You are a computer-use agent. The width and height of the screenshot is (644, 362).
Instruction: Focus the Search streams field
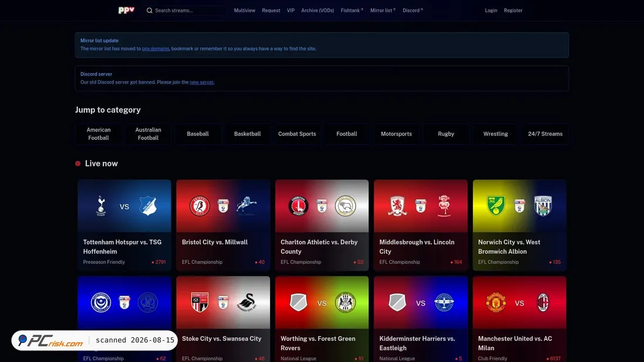(x=185, y=11)
